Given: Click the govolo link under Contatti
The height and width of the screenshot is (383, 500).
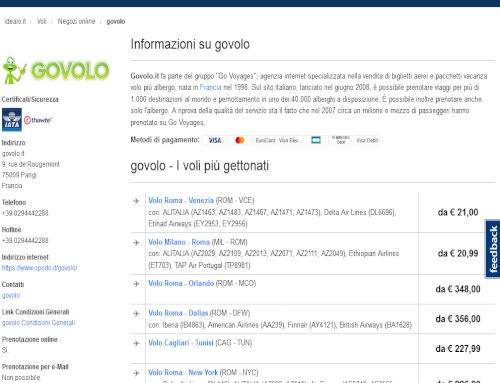Looking at the screenshot, I should click(11, 295).
